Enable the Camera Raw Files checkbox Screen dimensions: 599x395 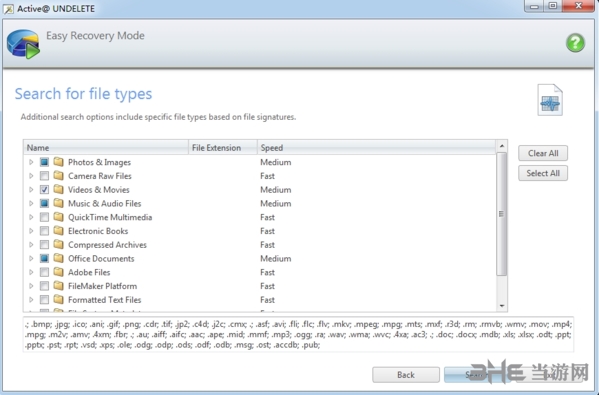point(44,176)
